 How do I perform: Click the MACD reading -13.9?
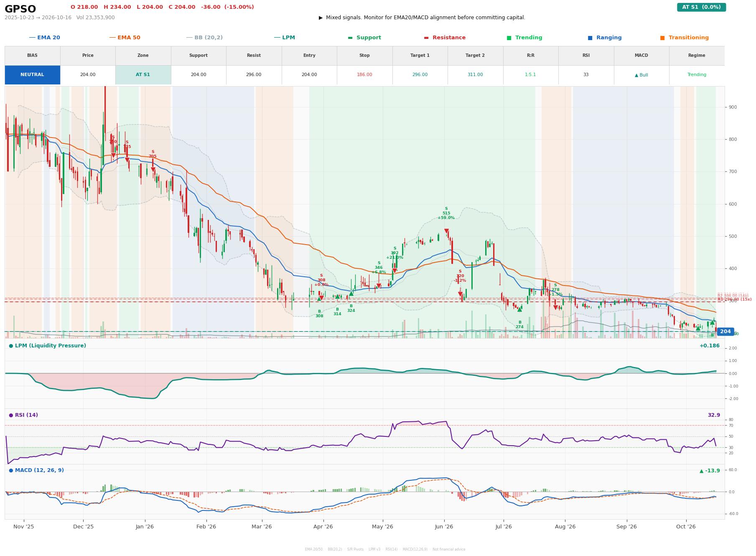tap(710, 471)
